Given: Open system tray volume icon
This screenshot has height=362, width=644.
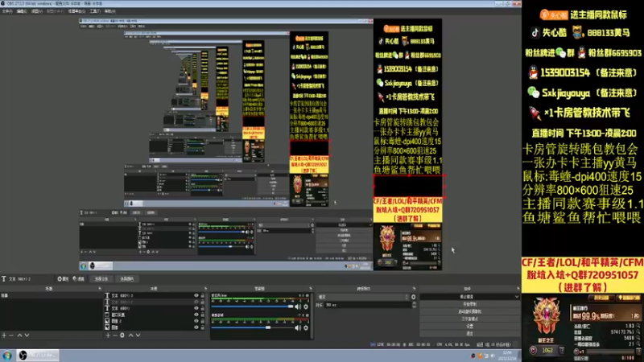Looking at the screenshot, I should tap(493, 356).
